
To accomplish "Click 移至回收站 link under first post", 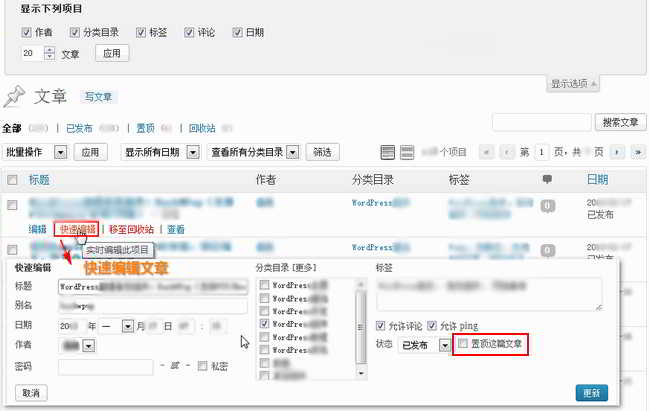I will tap(131, 229).
